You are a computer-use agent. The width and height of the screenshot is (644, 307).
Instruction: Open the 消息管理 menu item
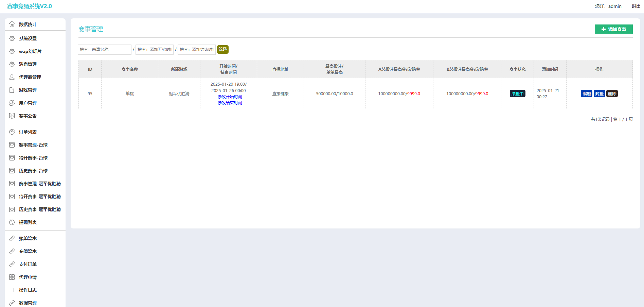(28, 64)
